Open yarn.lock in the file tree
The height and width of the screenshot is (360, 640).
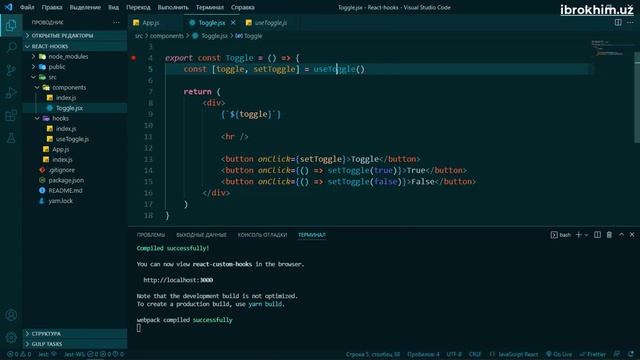pyautogui.click(x=75, y=201)
